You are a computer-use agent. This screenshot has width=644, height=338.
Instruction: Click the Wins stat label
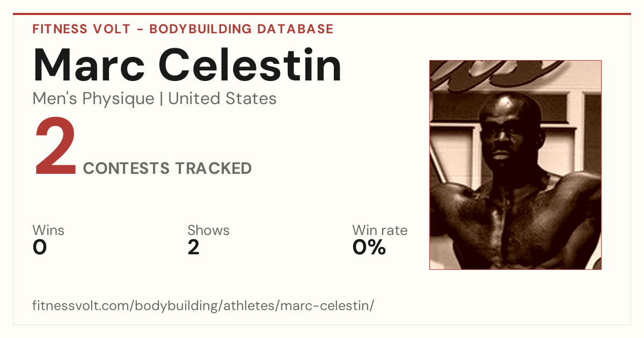[x=48, y=230]
